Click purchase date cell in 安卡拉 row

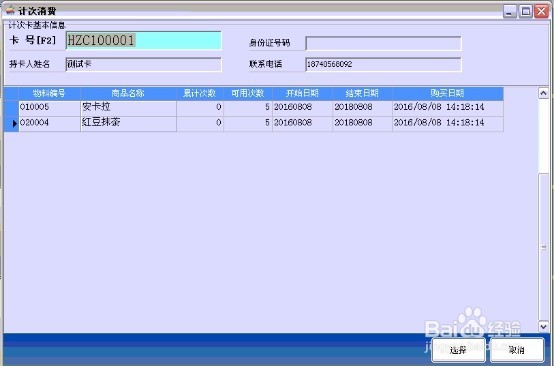448,107
